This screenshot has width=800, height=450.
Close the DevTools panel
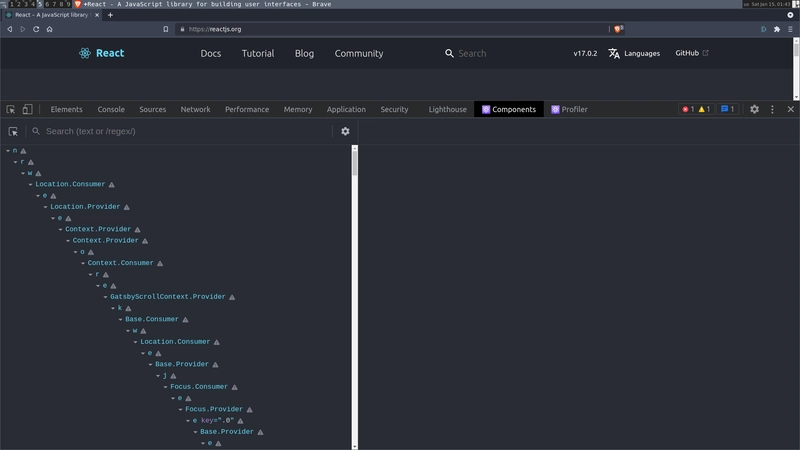click(x=790, y=109)
